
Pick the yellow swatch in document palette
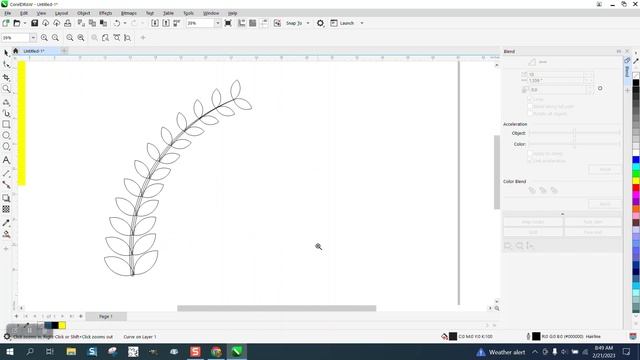click(62, 325)
